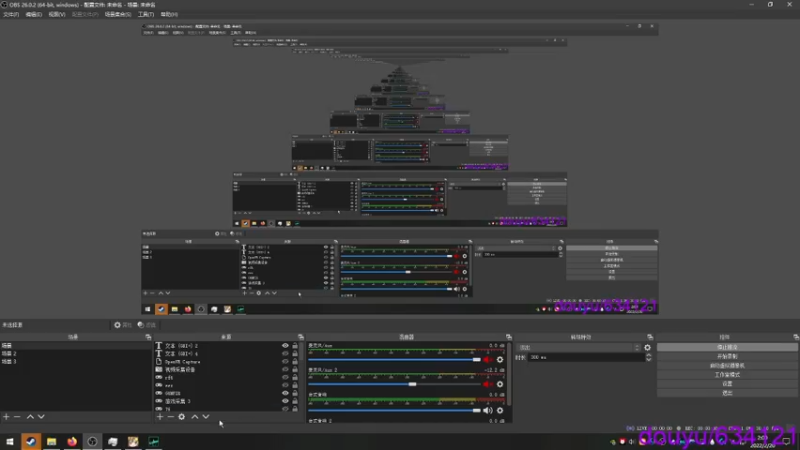Move scene up with up arrow
Viewport: 800px width, 450px height.
click(x=30, y=417)
